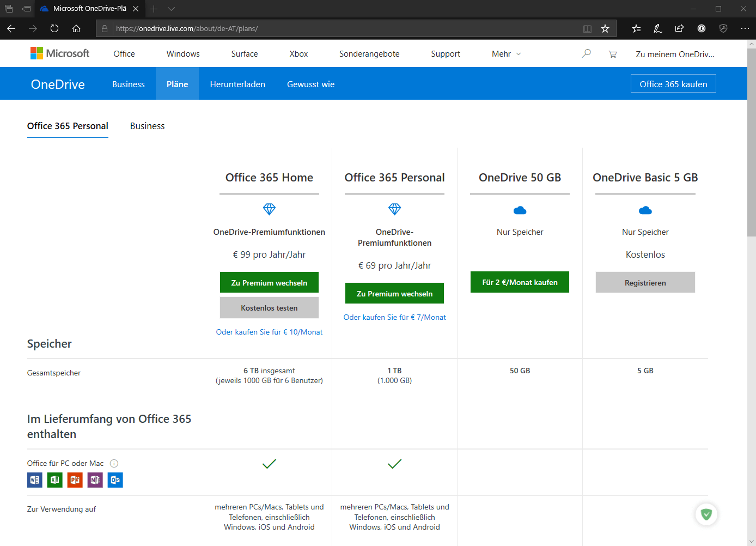Click the Microsoft logo

(60, 53)
